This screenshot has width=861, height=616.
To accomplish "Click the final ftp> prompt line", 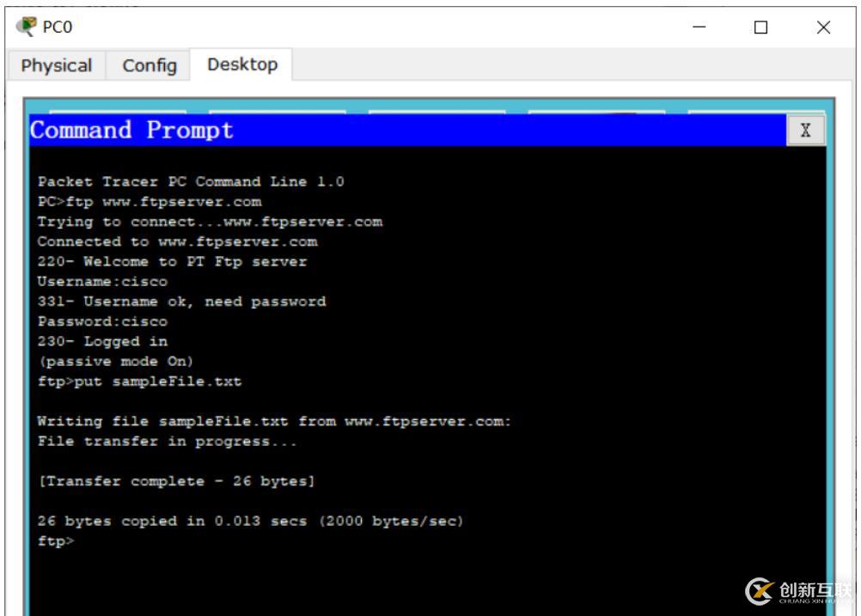I will point(56,541).
